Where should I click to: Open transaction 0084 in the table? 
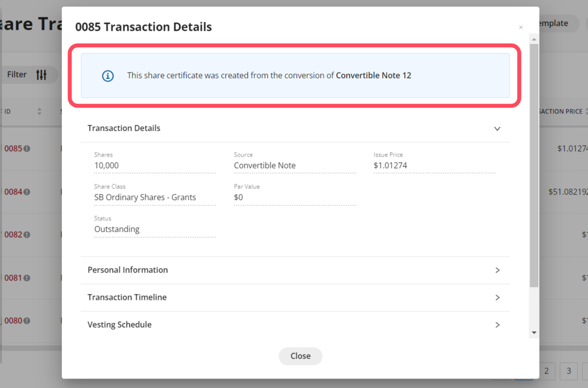13,192
